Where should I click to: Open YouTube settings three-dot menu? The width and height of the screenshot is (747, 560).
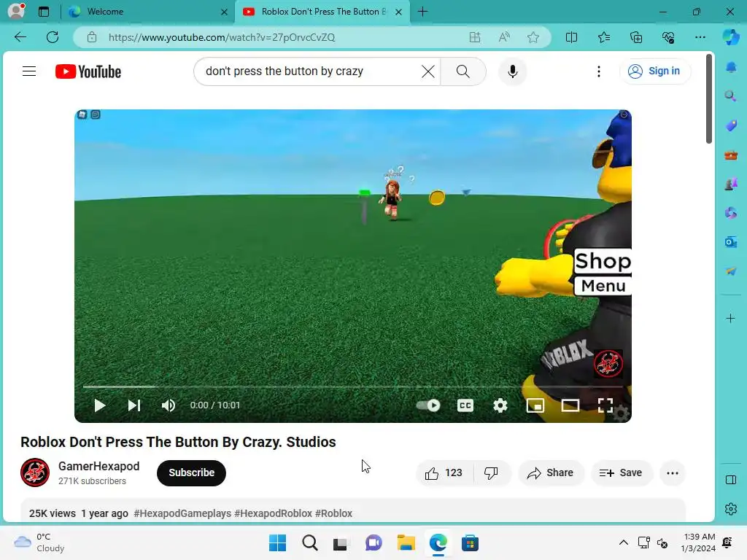(599, 71)
